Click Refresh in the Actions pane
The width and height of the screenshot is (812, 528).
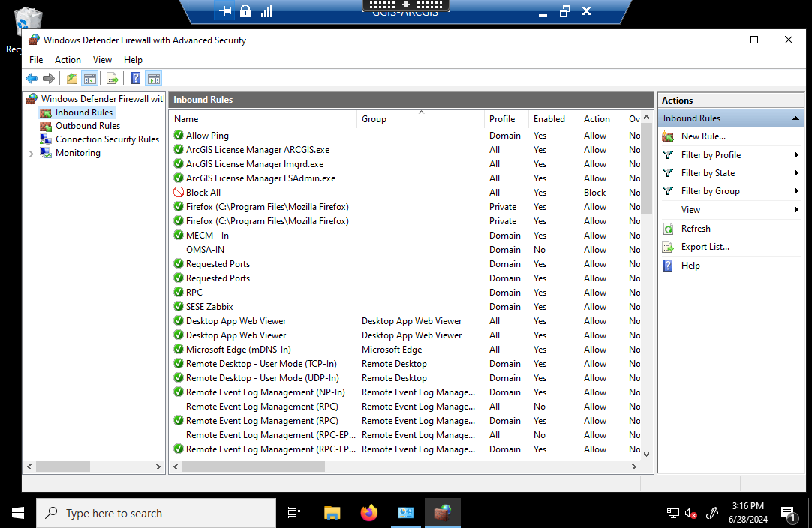pyautogui.click(x=696, y=229)
